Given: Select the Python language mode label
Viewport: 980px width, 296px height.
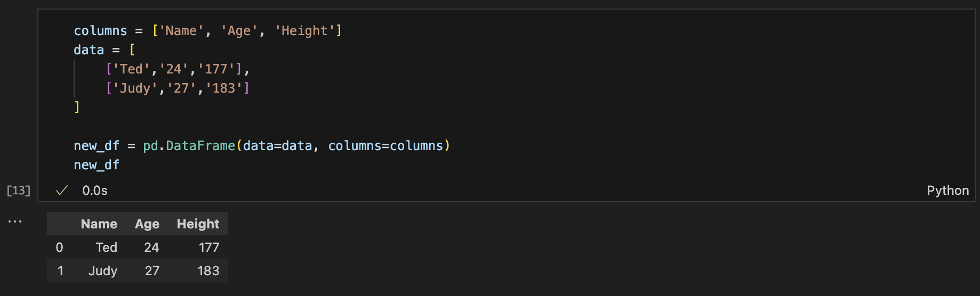Looking at the screenshot, I should pos(947,191).
